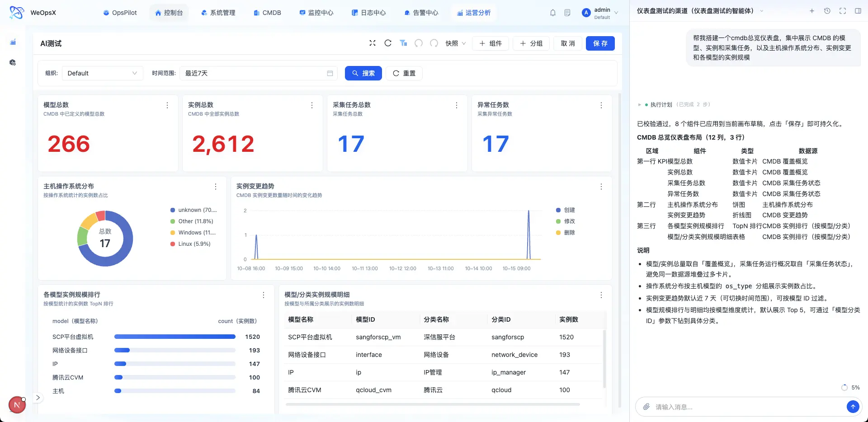Click the 保存 button
The height and width of the screenshot is (422, 868).
point(600,43)
